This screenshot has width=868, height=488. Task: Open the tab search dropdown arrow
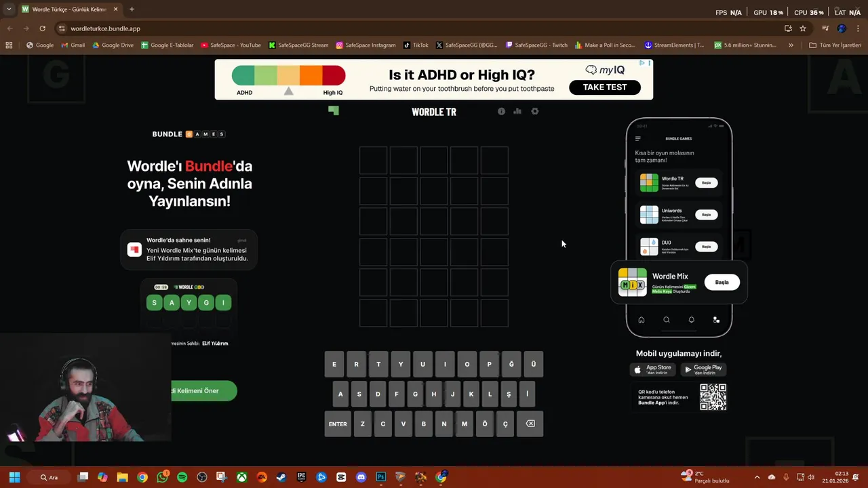point(9,9)
